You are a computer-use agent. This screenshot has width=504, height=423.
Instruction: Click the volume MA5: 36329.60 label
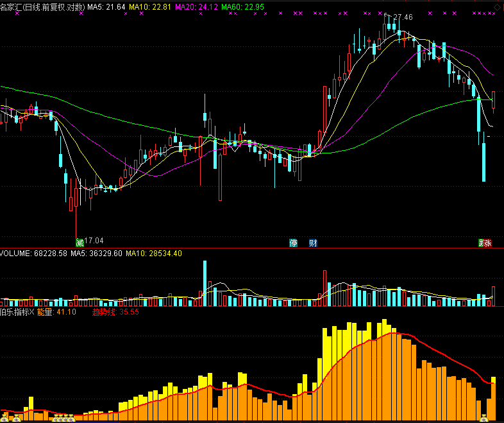(96, 254)
